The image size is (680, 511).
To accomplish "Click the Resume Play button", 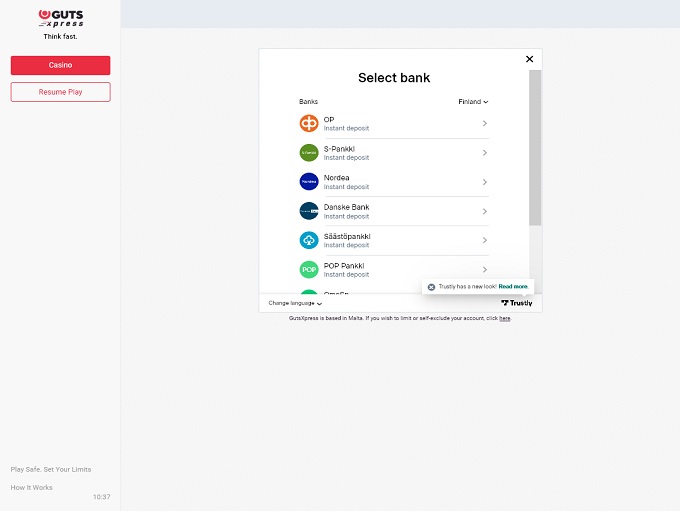I will click(60, 92).
